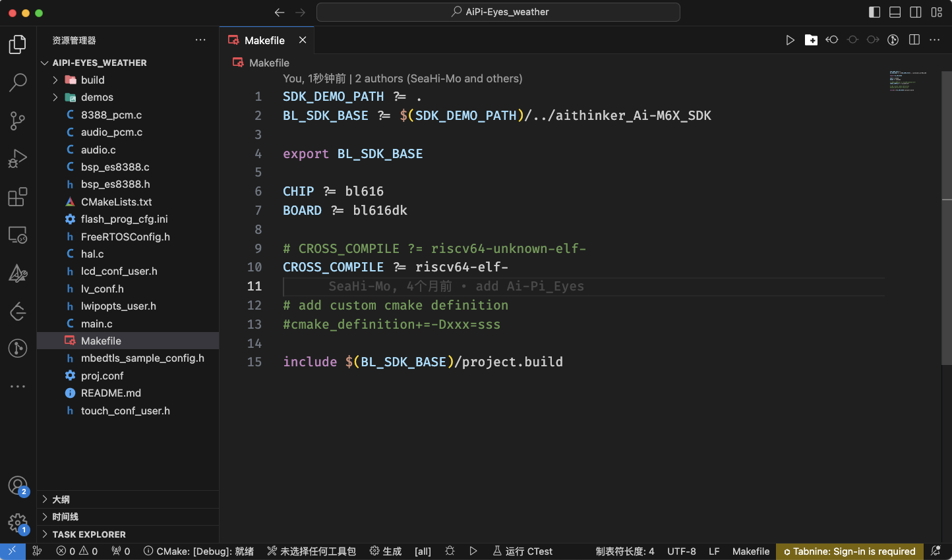
Task: Click the editor vertical scrollbar
Action: (x=947, y=217)
